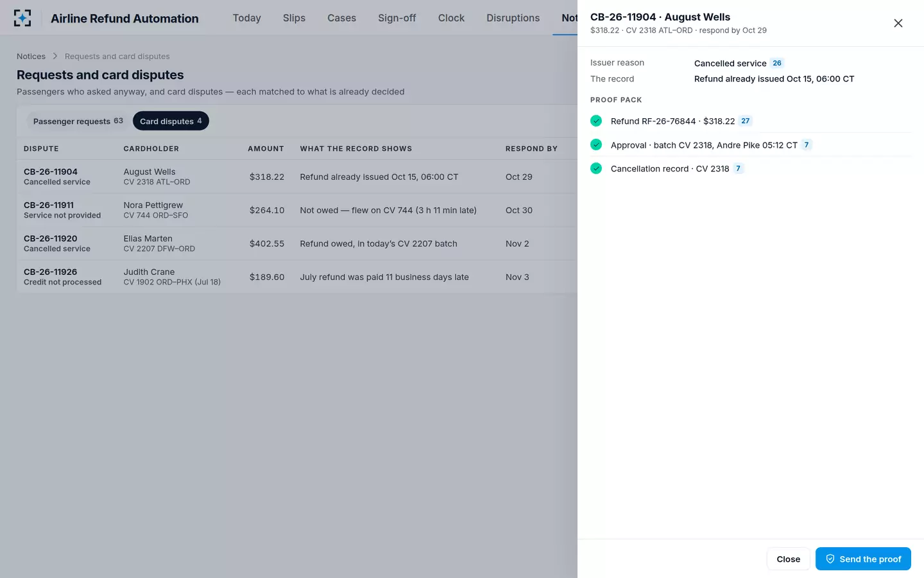Open citation badge 7 on Cancellation record
924x578 pixels.
click(738, 168)
